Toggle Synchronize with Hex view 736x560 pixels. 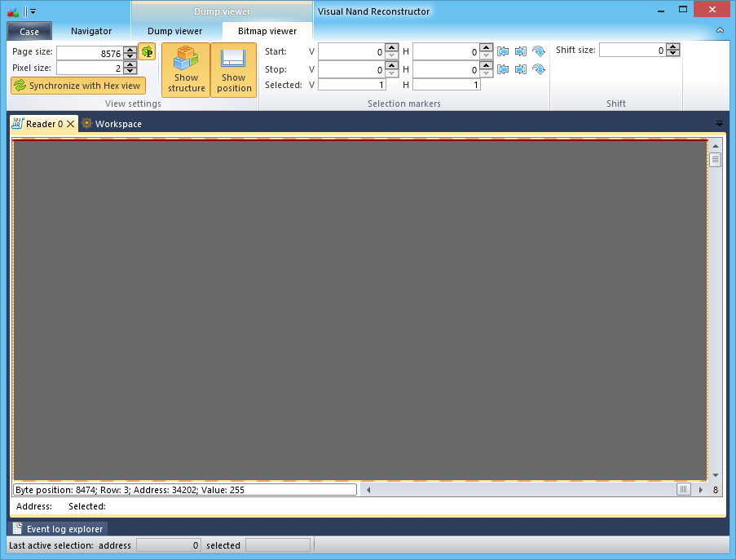[x=78, y=86]
